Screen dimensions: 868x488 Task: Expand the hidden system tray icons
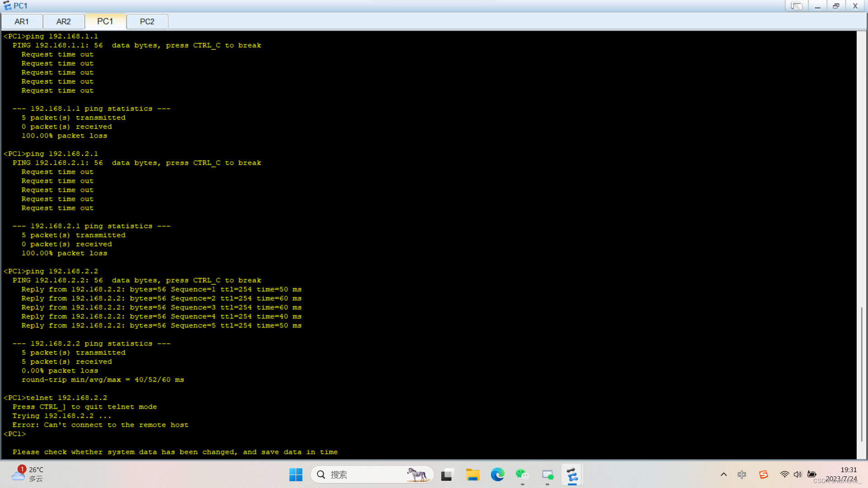pos(724,474)
